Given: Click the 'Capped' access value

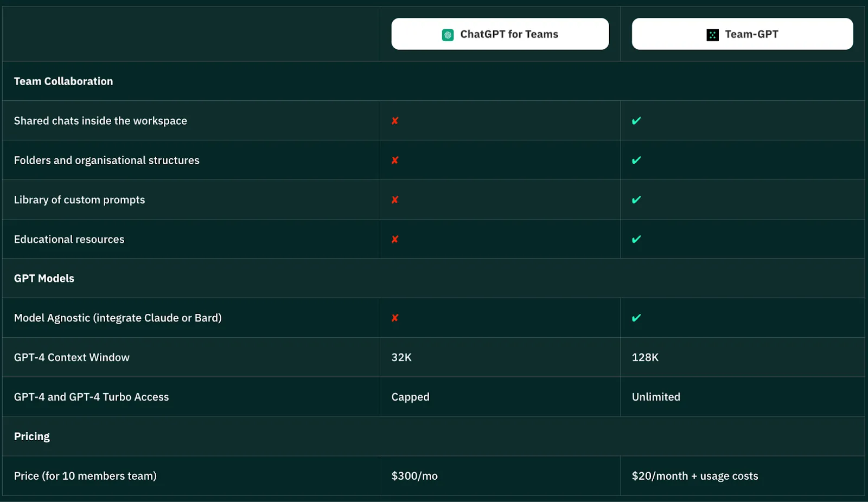Looking at the screenshot, I should pos(410,397).
